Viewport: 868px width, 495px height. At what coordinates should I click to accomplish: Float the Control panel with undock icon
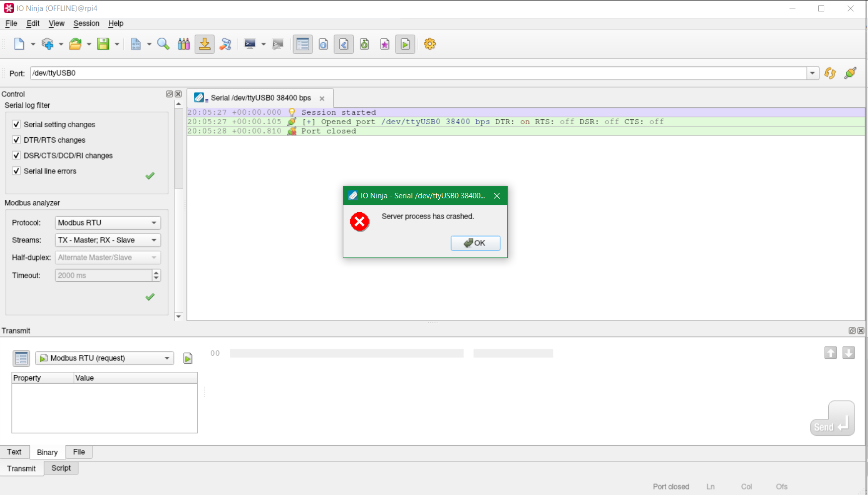(x=169, y=94)
